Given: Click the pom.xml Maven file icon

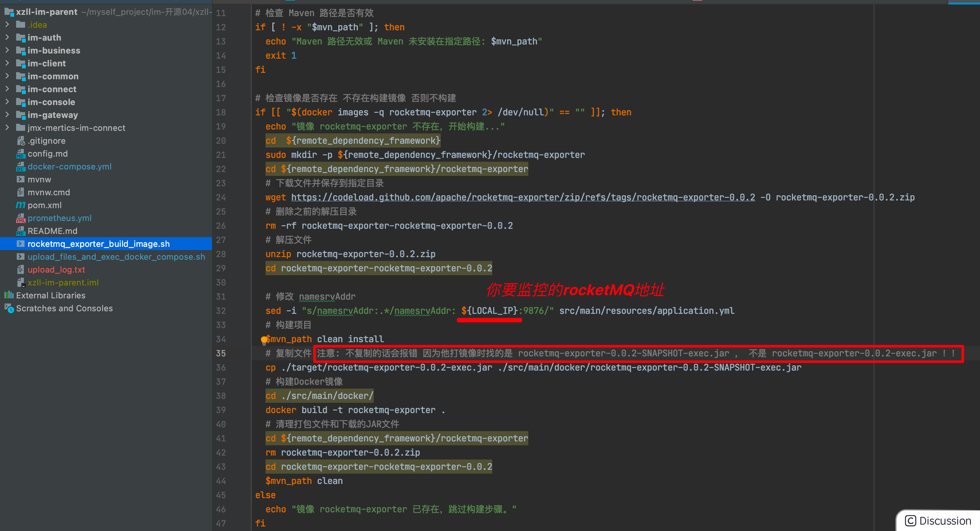Looking at the screenshot, I should tap(21, 205).
